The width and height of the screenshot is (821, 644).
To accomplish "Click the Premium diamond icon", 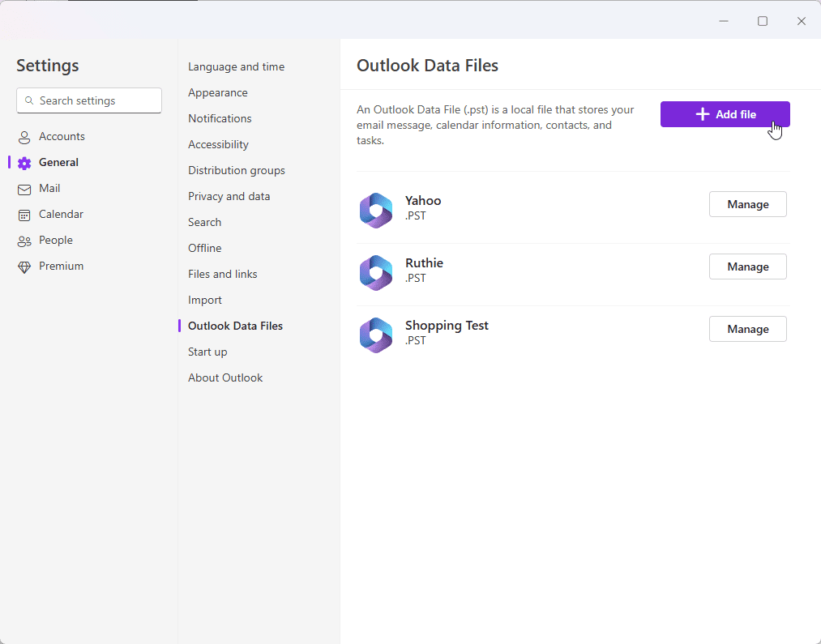I will click(24, 267).
